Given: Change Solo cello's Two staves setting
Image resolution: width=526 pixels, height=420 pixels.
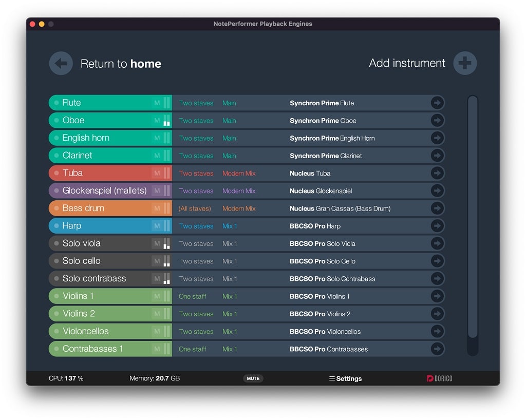Looking at the screenshot, I should coord(196,261).
